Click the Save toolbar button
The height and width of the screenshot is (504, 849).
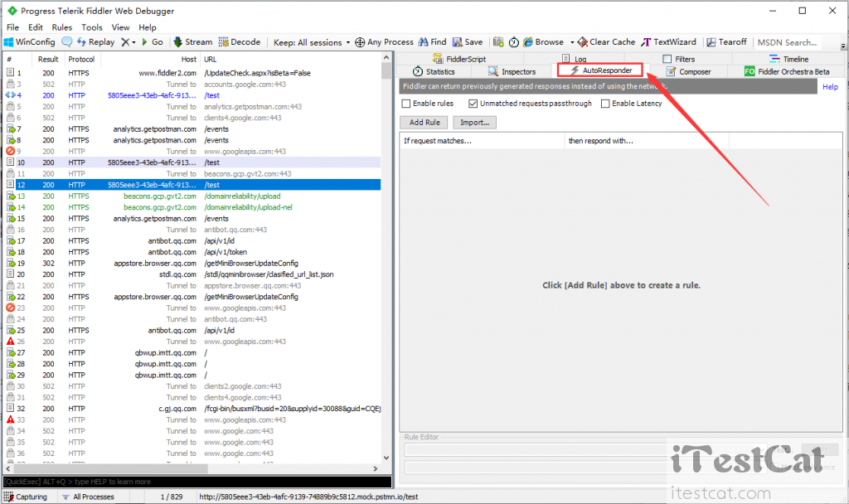click(468, 42)
